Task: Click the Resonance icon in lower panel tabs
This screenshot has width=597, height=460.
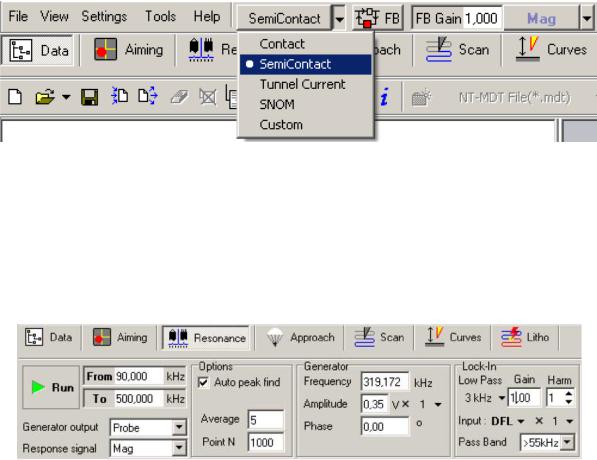Action: click(x=178, y=338)
